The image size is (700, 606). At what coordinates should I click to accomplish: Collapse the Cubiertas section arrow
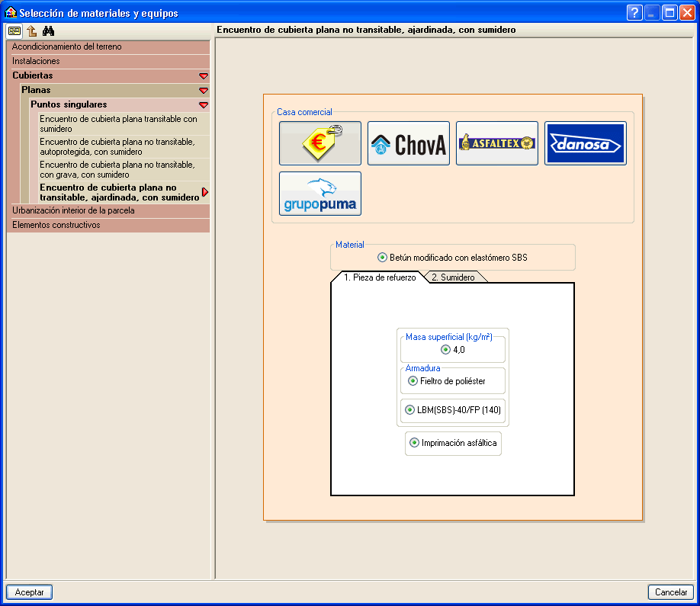point(204,76)
